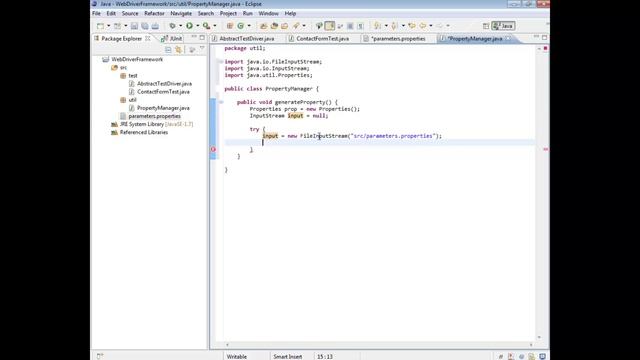
Task: Open the File menu
Action: 96,13
